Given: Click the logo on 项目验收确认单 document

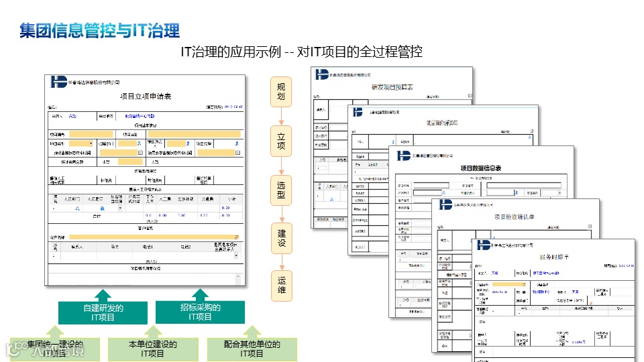Looking at the screenshot, I should [x=445, y=204].
